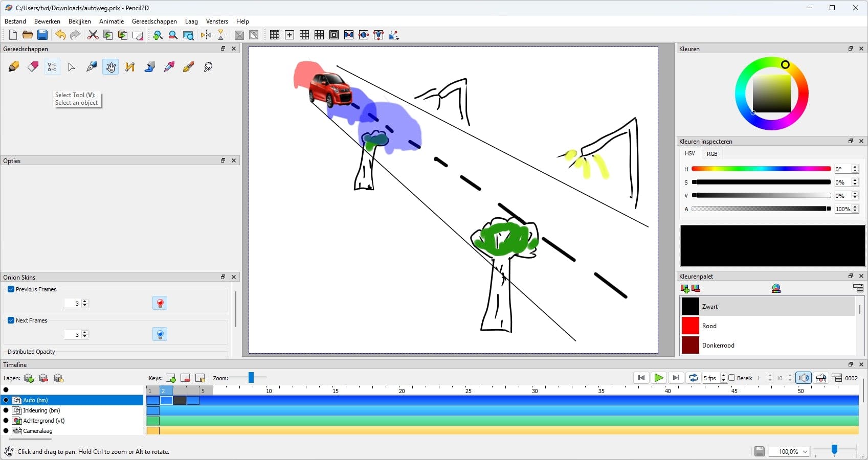Delete the current layer in timeline

(x=43, y=378)
